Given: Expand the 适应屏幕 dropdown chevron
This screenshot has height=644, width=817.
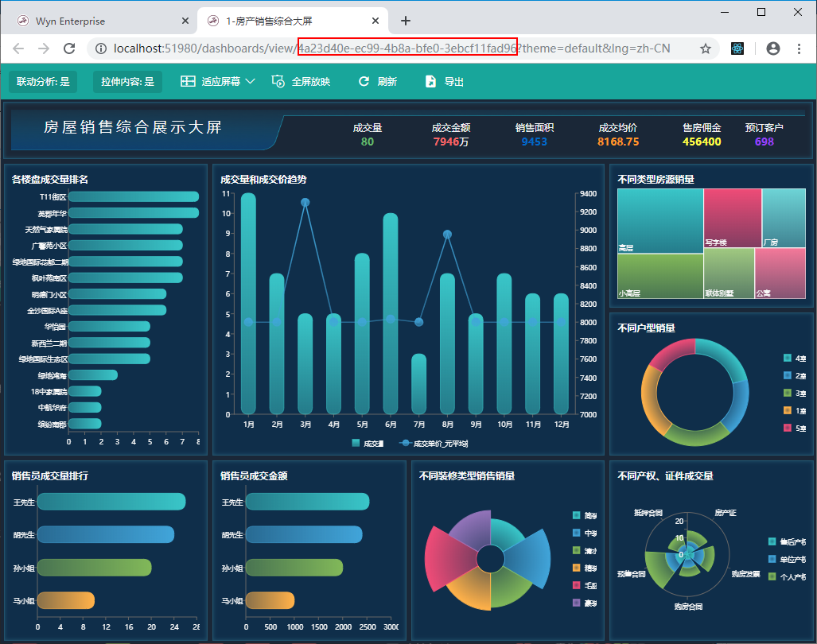Looking at the screenshot, I should (250, 81).
